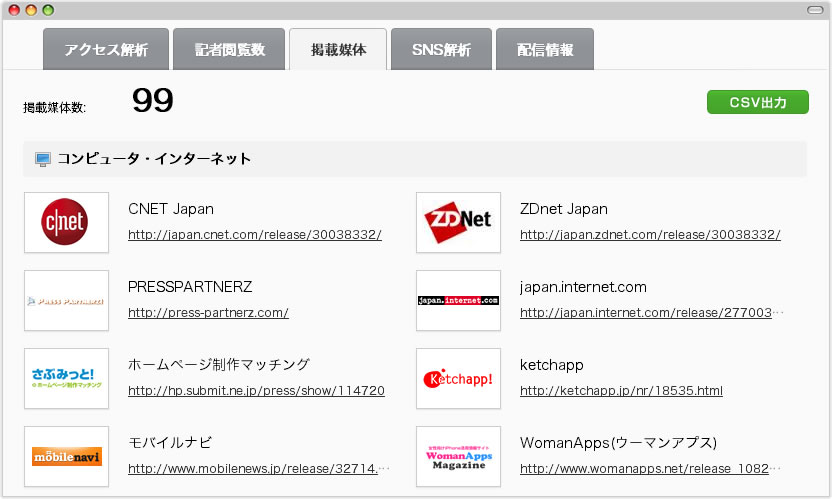
Task: Click the green CSV出力 button
Action: [757, 102]
